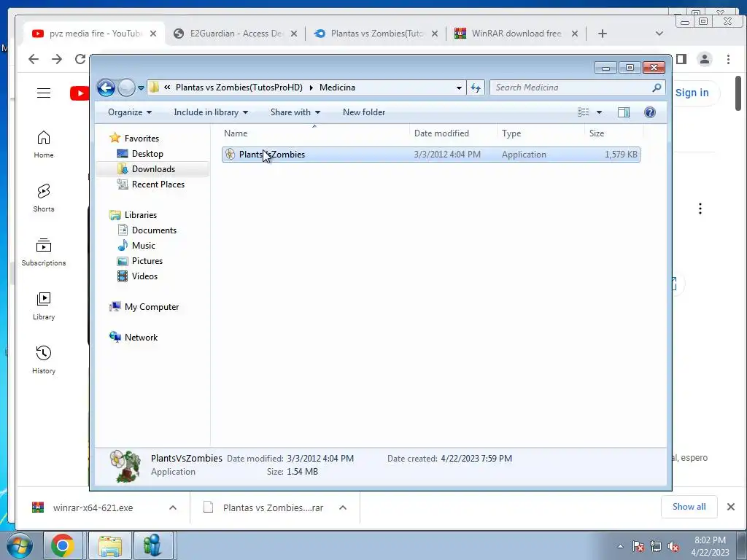Open Chrome three-dot menu

pyautogui.click(x=729, y=59)
